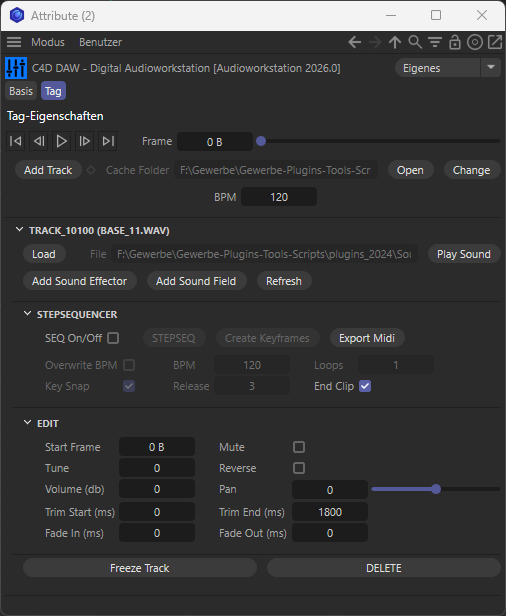506x616 pixels.
Task: Click Play Sound button
Action: pos(464,254)
